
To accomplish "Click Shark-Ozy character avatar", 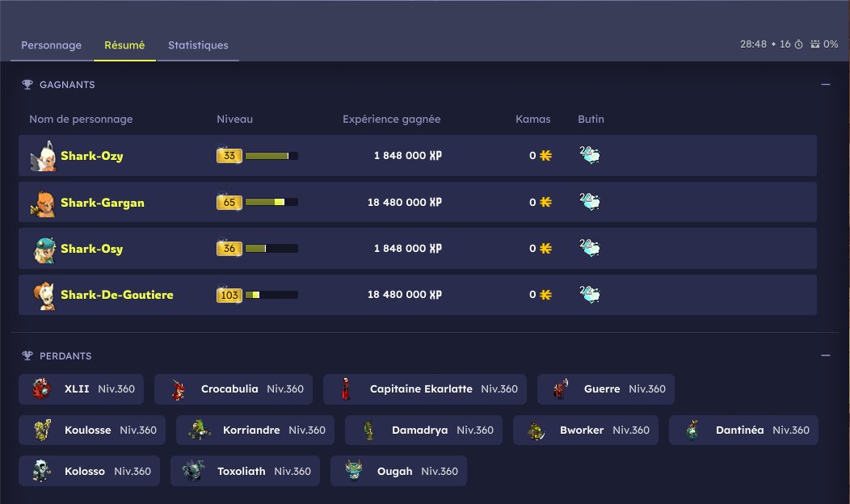I will (x=44, y=156).
